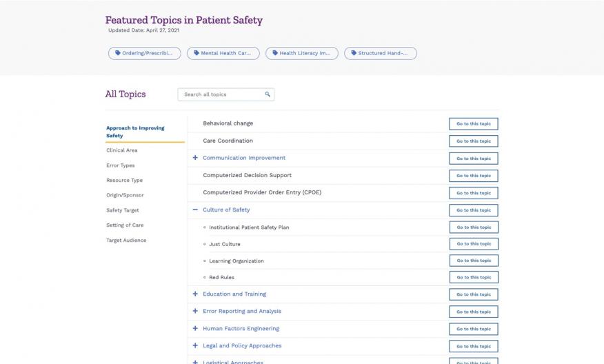Viewport: 604px width, 364px height.
Task: Click the tag icon on Ordering/Prescribi... chip
Action: (118, 53)
